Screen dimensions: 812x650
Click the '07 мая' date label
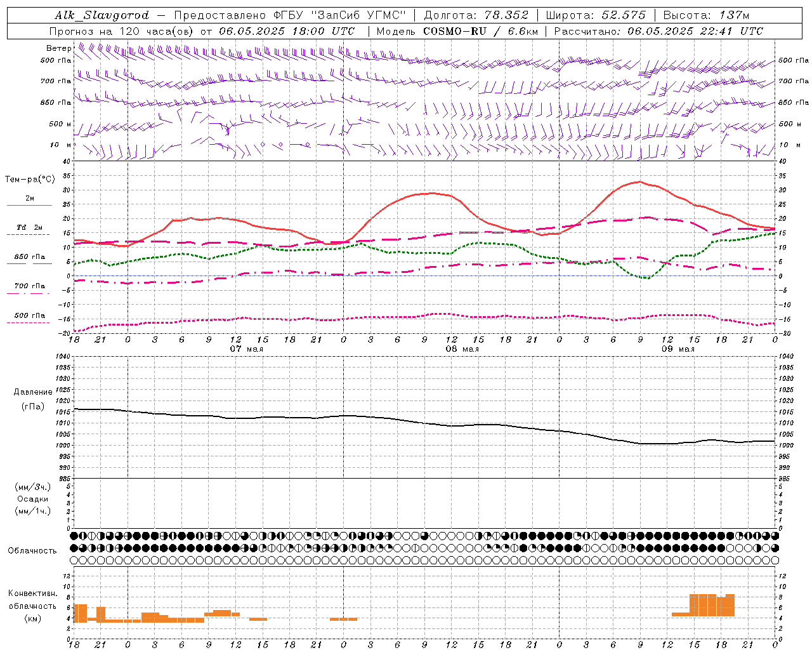pos(246,349)
